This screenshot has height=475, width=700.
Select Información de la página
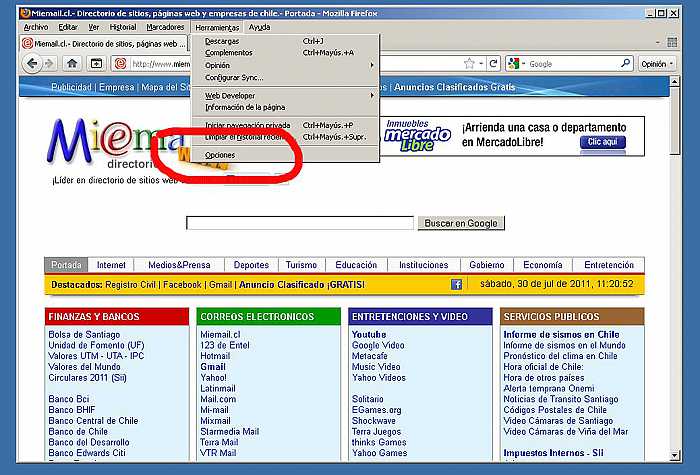[x=285, y=107]
